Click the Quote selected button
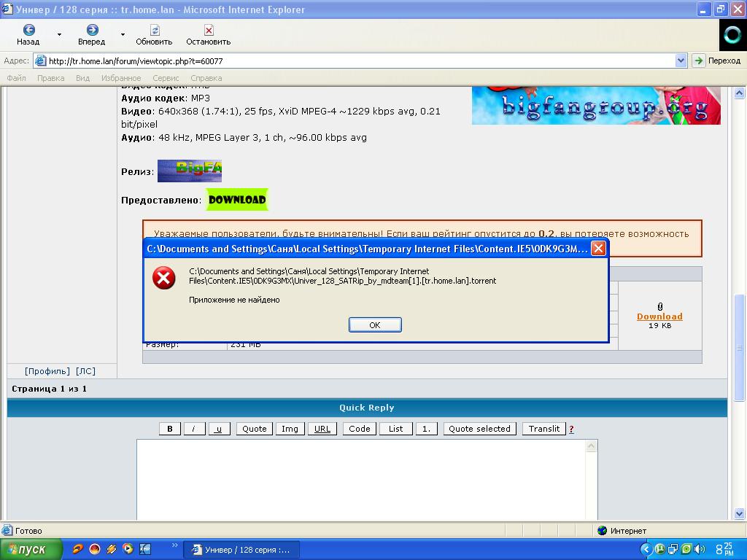Image resolution: width=747 pixels, height=560 pixels. click(x=480, y=429)
